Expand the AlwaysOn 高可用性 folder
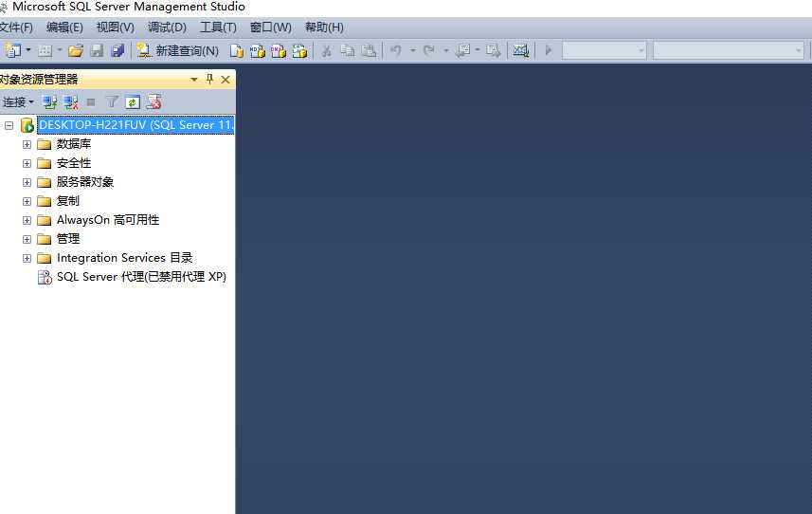Viewport: 812px width, 514px height. click(27, 220)
